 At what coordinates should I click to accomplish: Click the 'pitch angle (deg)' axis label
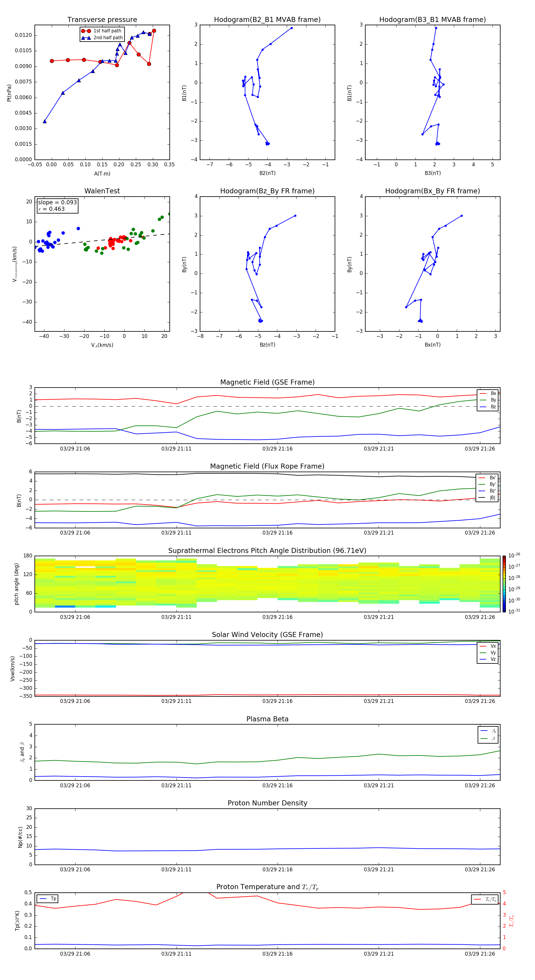point(16,584)
